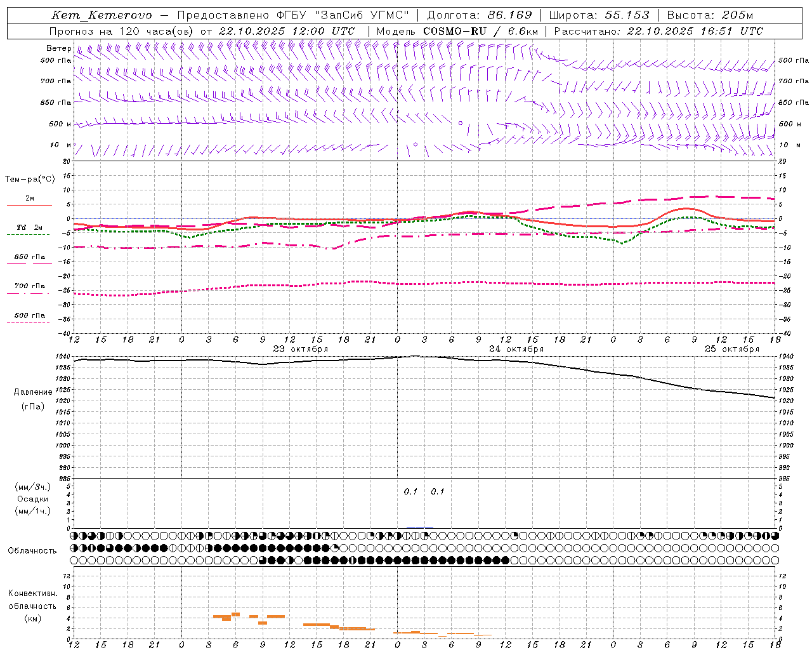The image size is (812, 650).
Task: Click the Td 2м dew point legend entry
Action: [30, 227]
